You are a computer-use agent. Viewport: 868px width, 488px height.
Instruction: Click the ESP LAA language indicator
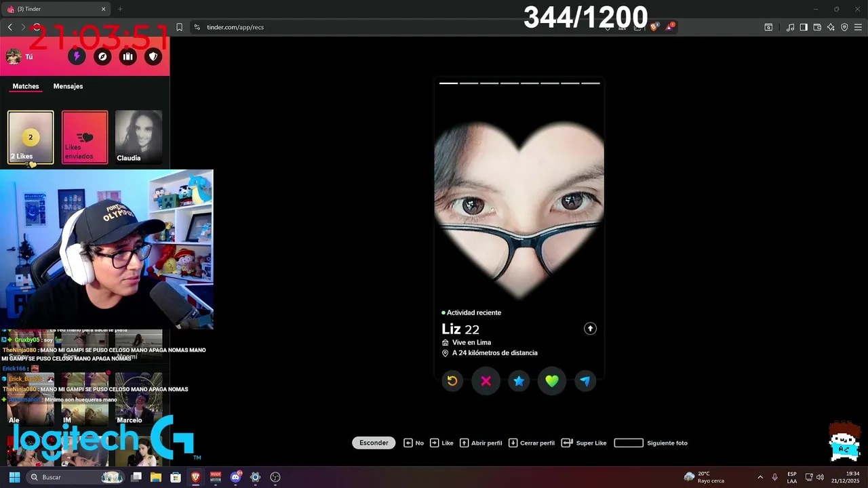792,477
